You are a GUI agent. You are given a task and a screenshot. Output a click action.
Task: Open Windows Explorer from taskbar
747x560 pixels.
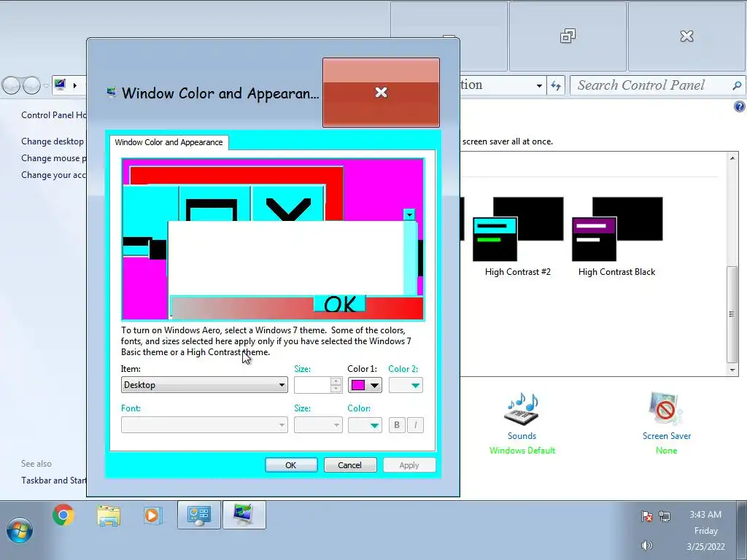[x=109, y=516]
